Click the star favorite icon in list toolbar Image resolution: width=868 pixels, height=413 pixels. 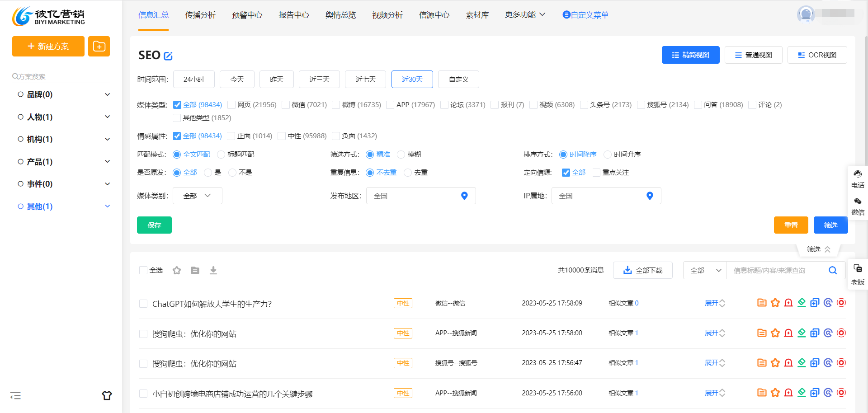pyautogui.click(x=177, y=270)
